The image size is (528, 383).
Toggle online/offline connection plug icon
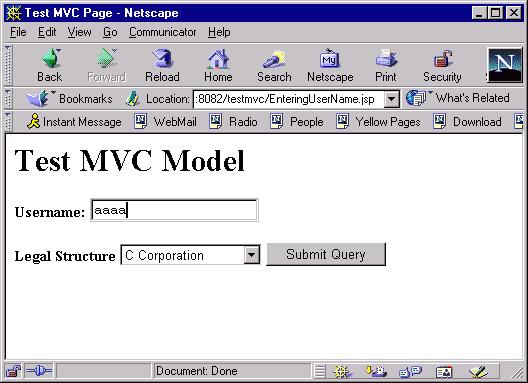click(x=39, y=371)
